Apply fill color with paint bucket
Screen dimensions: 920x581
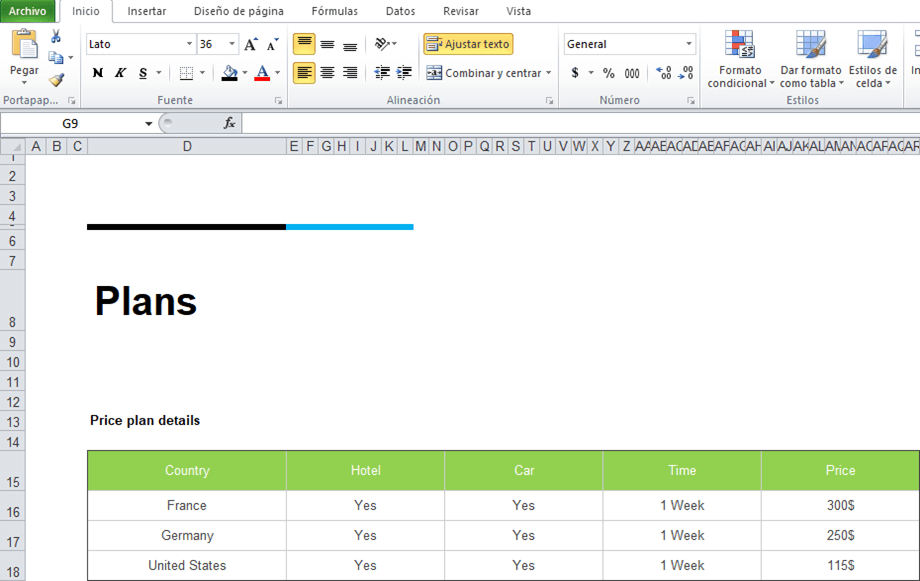click(x=229, y=73)
